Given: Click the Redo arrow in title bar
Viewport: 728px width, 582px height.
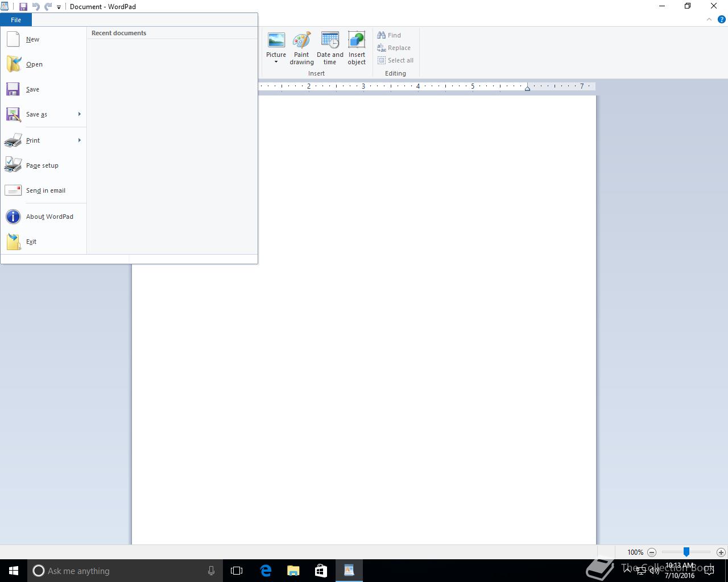Looking at the screenshot, I should (48, 7).
